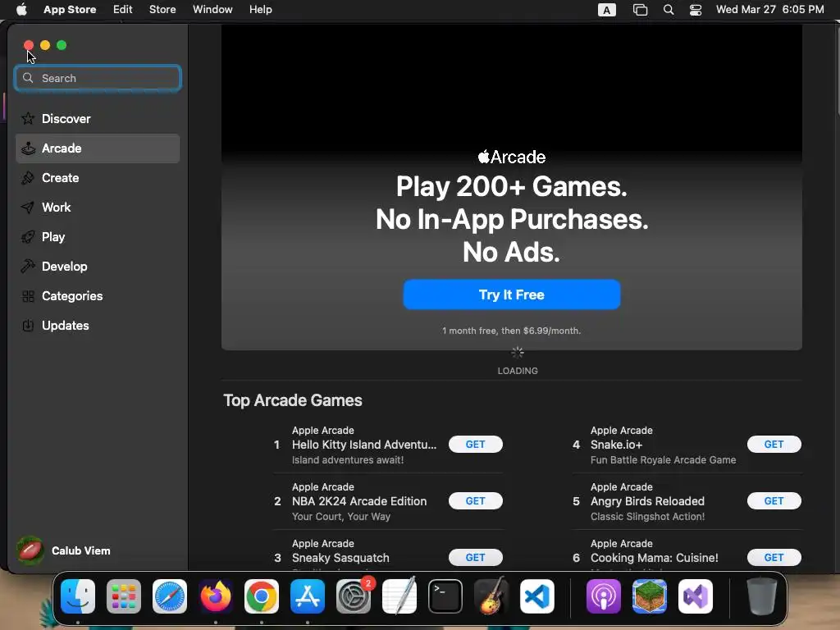Open Visual Studio from the Dock
Viewport: 840px width, 630px height.
(696, 596)
